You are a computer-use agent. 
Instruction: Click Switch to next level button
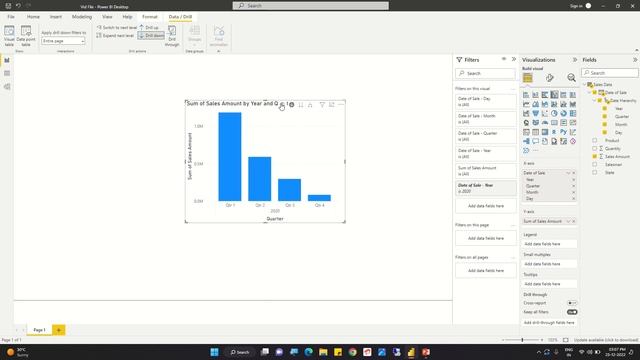tap(116, 27)
